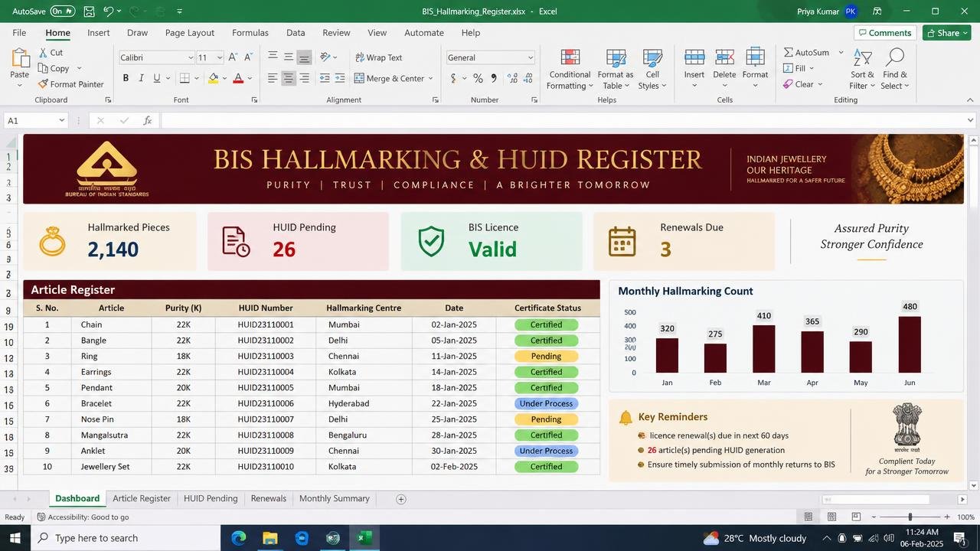
Task: Click the Percent Style button
Action: [478, 78]
